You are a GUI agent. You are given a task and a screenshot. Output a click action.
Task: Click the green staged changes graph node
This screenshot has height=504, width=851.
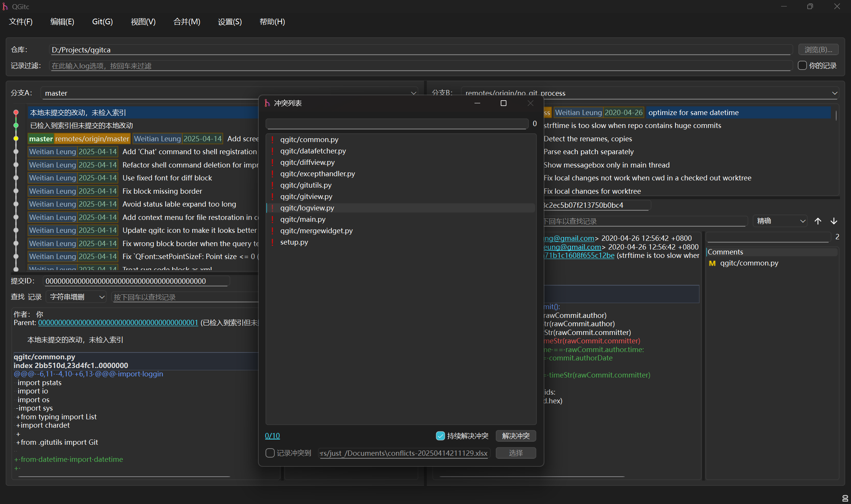point(16,125)
